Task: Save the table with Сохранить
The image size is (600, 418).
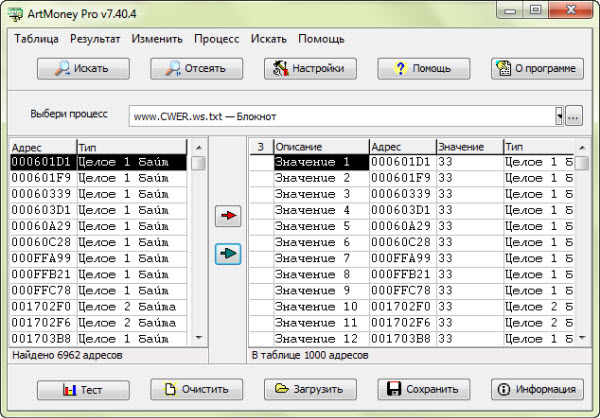Action: coord(423,389)
